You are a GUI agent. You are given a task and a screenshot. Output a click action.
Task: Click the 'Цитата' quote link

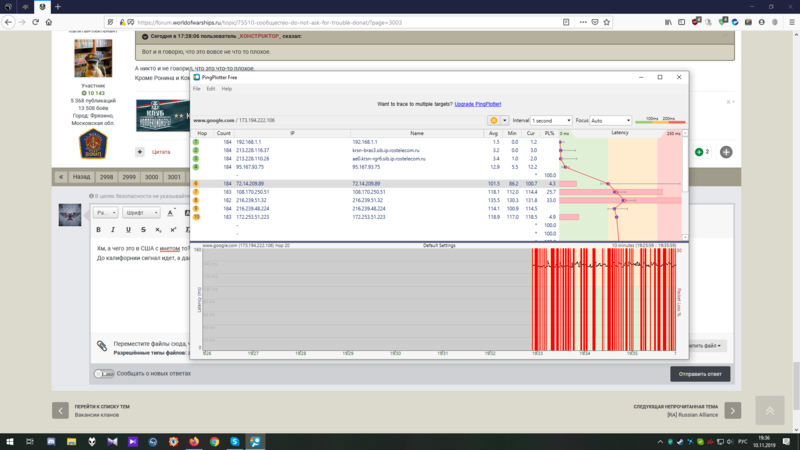coord(161,152)
